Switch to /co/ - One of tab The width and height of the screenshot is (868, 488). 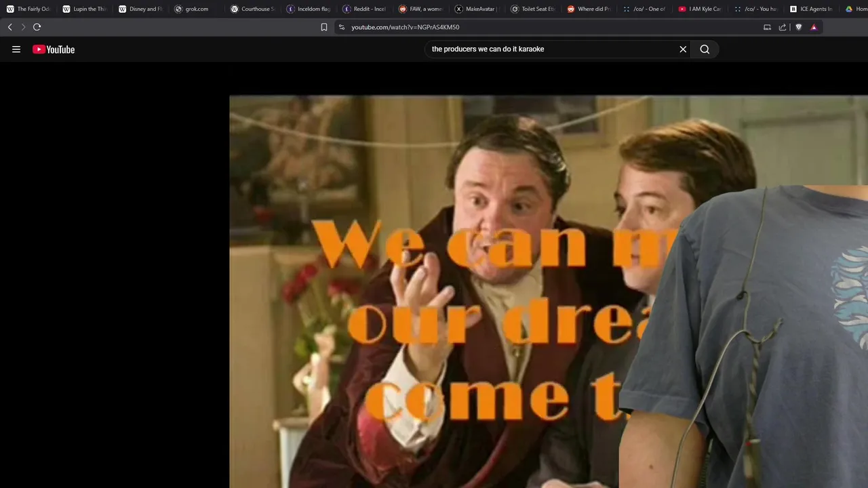tap(646, 9)
